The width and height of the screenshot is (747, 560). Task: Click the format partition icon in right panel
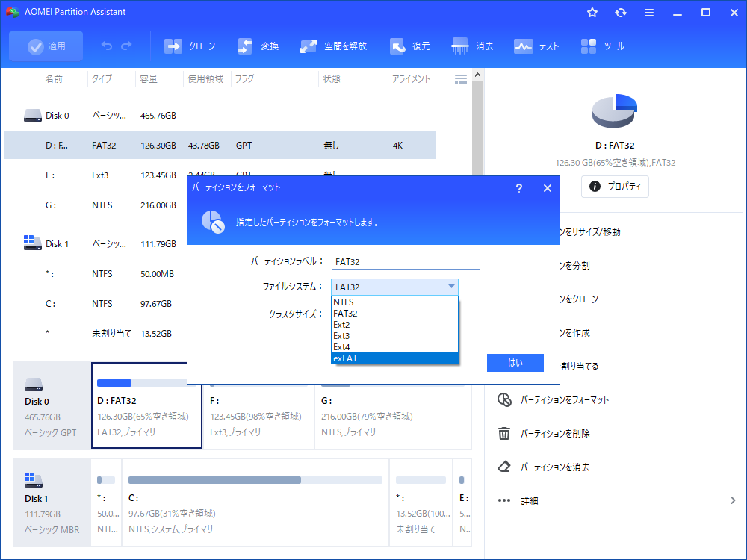pos(504,399)
